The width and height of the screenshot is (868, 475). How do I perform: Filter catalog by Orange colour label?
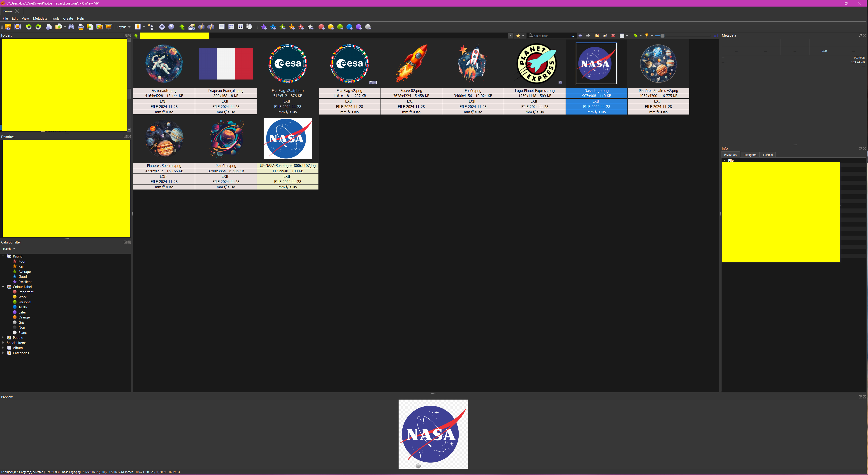pos(24,317)
